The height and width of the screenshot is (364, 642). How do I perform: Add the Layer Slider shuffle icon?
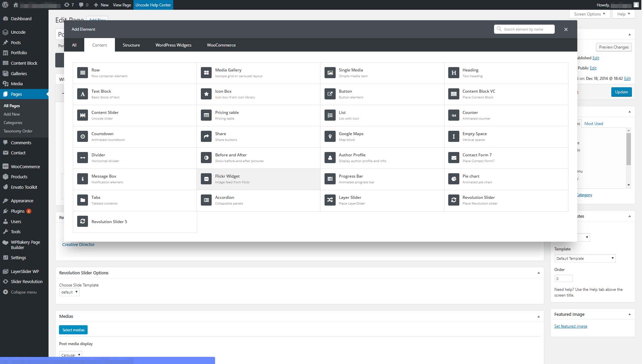330,200
